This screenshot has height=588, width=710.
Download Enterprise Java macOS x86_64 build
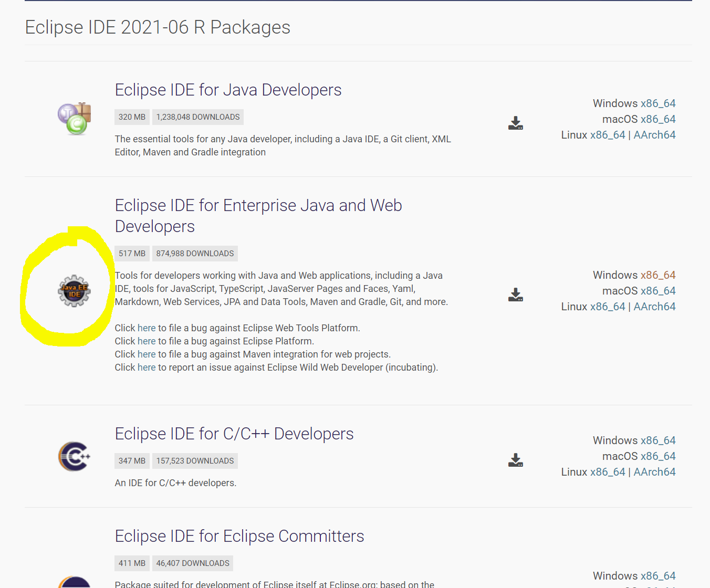pos(658,291)
